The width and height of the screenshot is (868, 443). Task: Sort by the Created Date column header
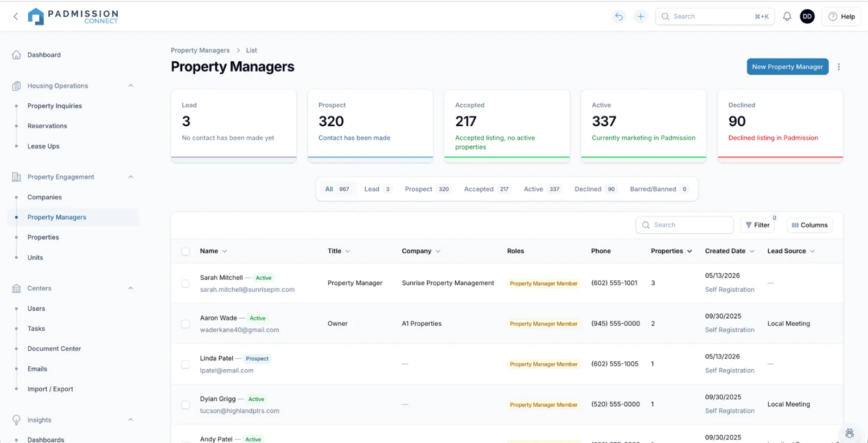tap(730, 251)
